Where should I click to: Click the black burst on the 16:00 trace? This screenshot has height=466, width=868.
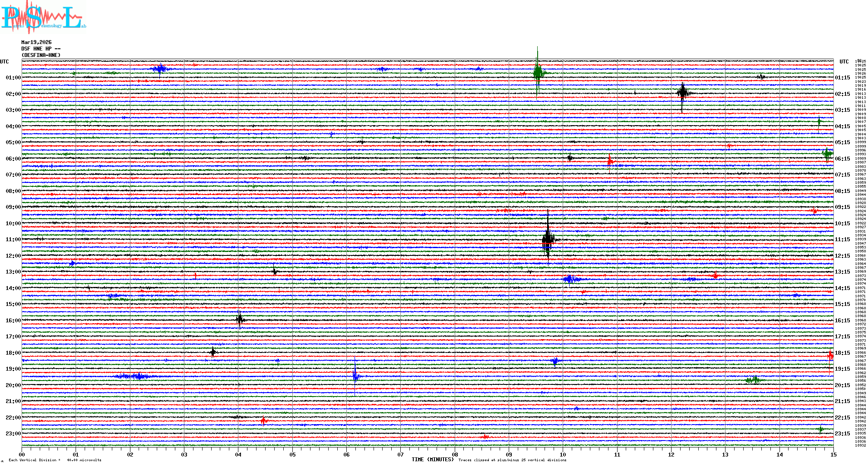point(240,319)
